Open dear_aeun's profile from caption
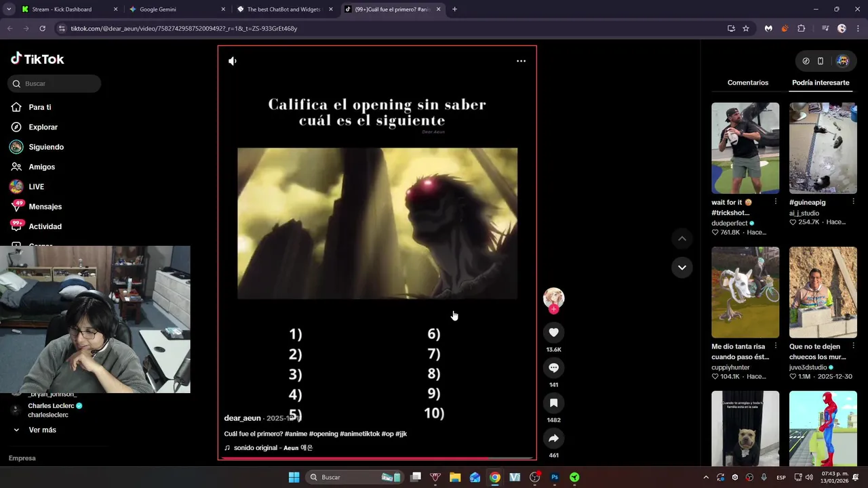Screen dimensions: 868x488 coord(242,418)
